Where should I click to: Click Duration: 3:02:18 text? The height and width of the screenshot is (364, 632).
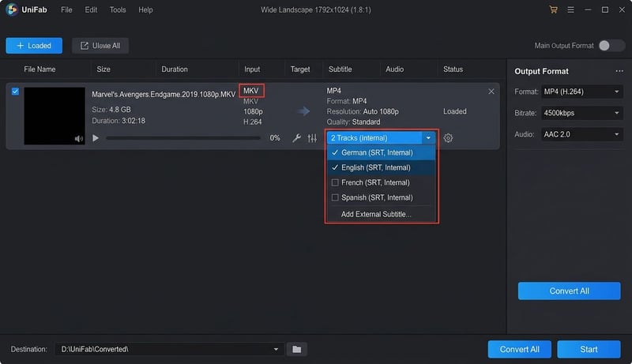click(118, 121)
